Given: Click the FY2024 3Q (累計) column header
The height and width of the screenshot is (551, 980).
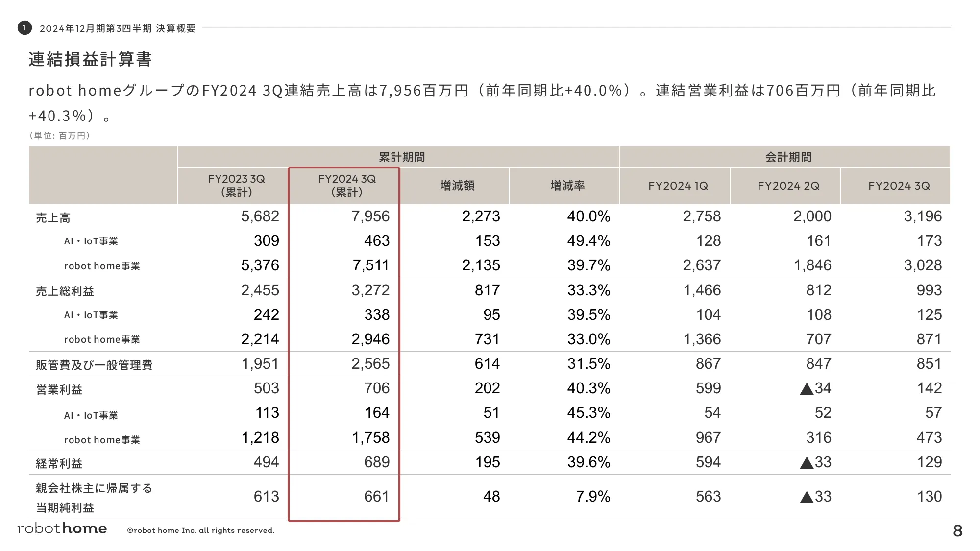Looking at the screenshot, I should point(347,186).
